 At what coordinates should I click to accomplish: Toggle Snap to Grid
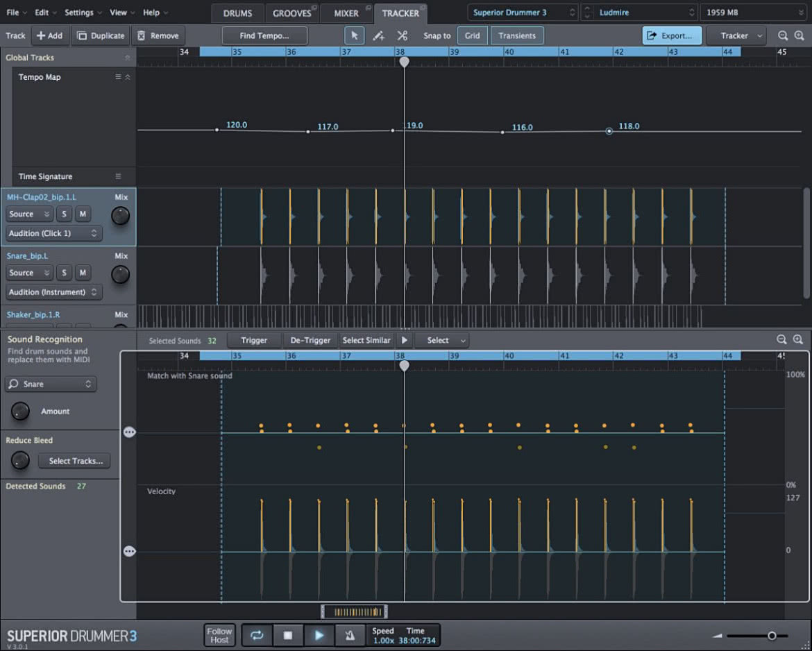[472, 35]
